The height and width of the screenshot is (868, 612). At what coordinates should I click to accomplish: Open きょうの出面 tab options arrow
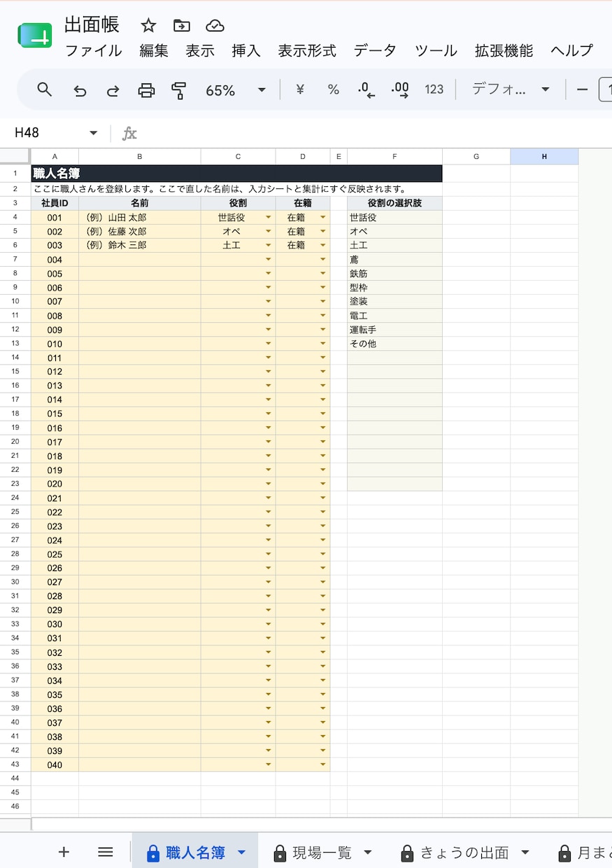point(525,853)
